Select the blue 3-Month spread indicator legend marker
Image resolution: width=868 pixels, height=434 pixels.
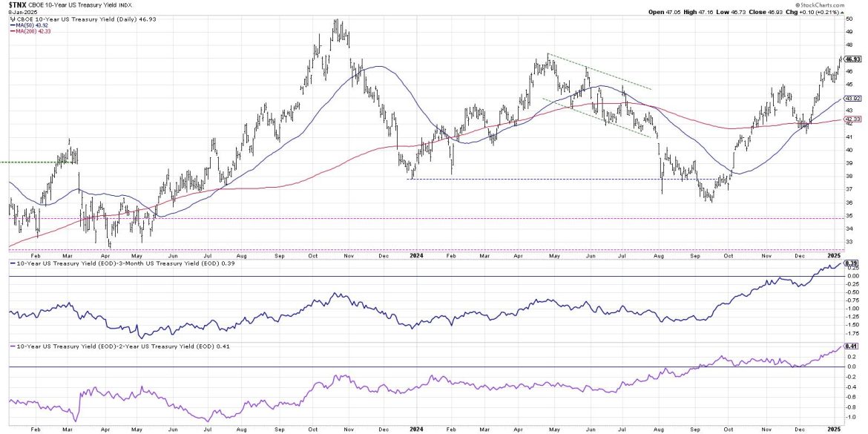click(x=12, y=262)
